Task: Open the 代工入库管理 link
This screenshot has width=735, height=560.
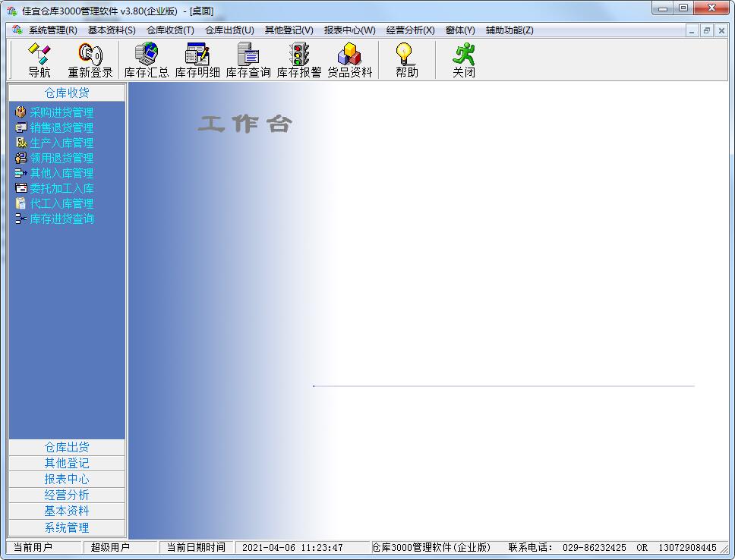Action: click(x=62, y=204)
